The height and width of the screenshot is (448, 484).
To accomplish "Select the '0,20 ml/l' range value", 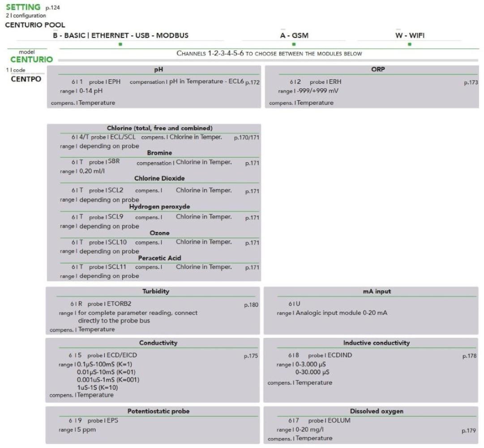I will (92, 171).
